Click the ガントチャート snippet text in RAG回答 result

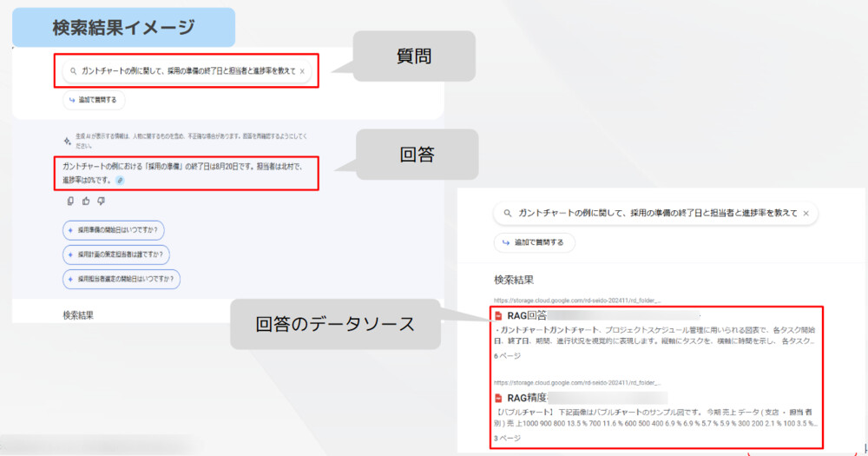654,335
